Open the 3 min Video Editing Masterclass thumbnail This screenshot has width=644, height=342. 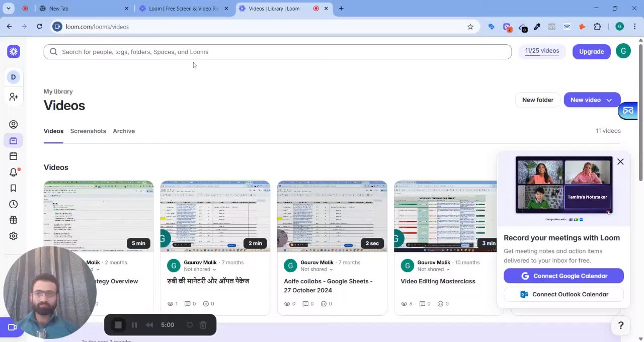(445, 216)
